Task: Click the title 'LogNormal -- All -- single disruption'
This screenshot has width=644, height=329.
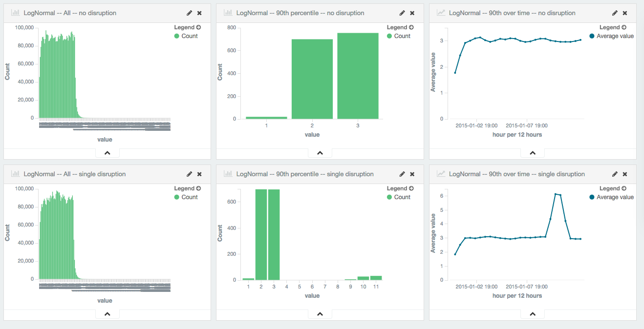Action: point(75,174)
